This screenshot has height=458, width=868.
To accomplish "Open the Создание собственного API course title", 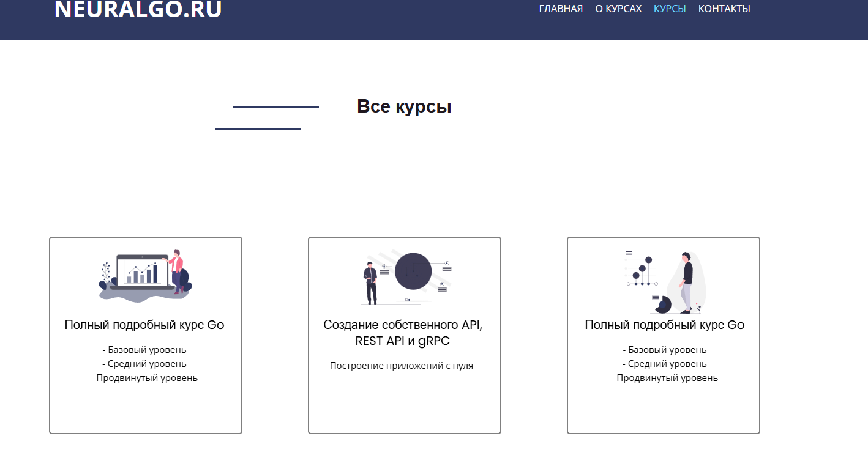I will (403, 333).
